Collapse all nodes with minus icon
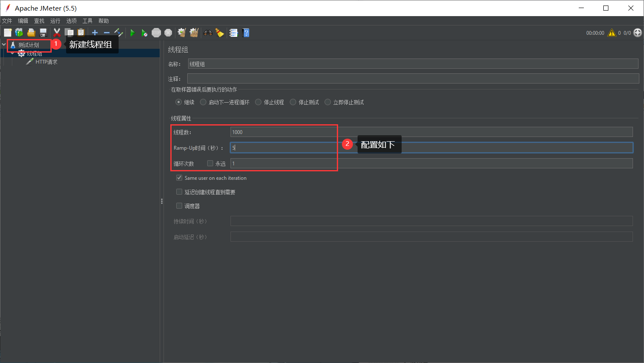 click(x=106, y=33)
